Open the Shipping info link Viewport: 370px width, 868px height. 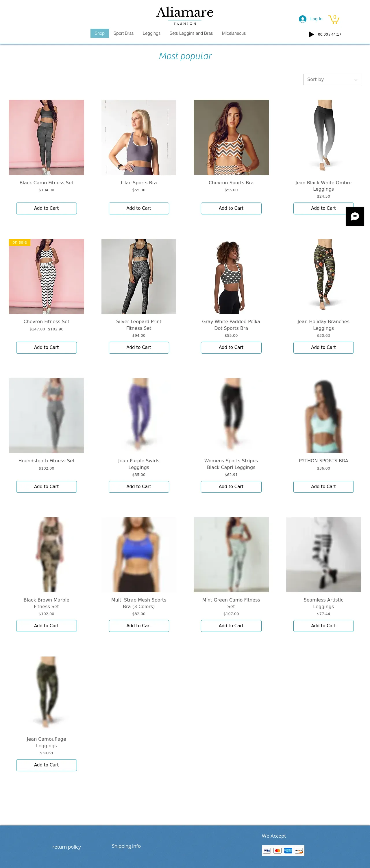(126, 846)
